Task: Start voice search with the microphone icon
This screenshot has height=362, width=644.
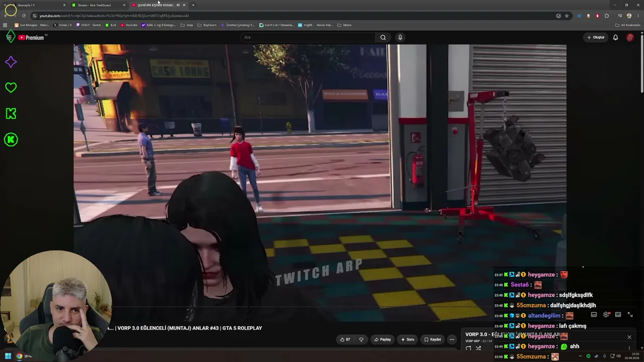Action: coord(400,37)
